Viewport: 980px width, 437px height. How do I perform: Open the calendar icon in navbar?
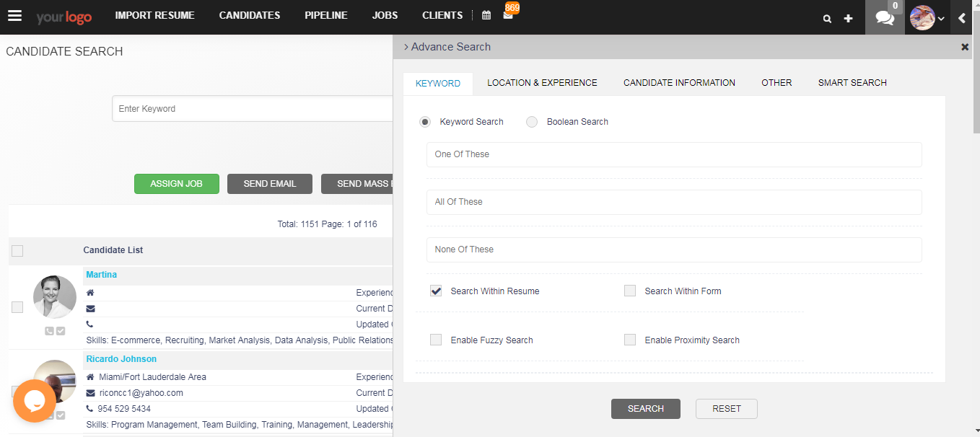[486, 15]
